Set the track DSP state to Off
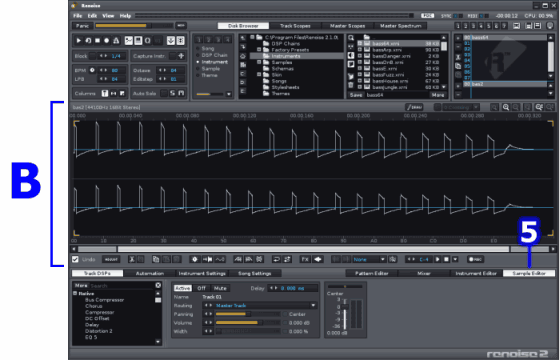Screen dimensions: 560x360 point(201,288)
